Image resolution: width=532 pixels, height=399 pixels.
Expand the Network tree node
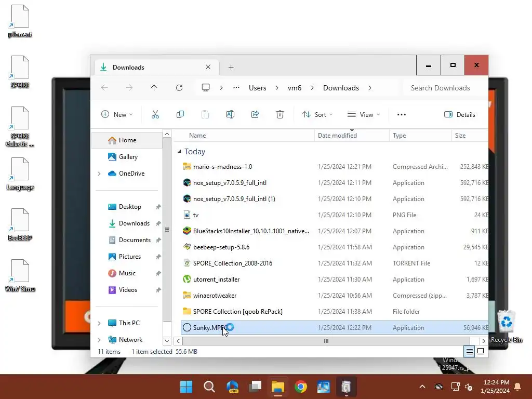point(99,340)
